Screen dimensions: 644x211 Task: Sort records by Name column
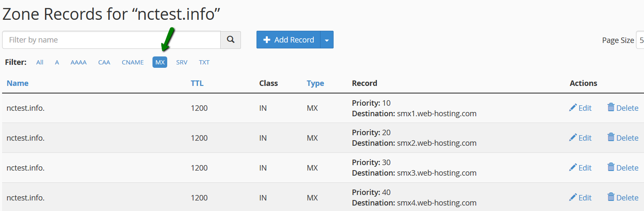tap(18, 83)
